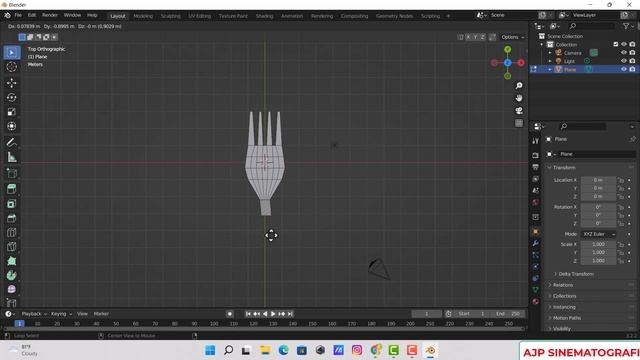The height and width of the screenshot is (360, 640).
Task: Select the Smooth vertices tool
Action: click(11, 289)
